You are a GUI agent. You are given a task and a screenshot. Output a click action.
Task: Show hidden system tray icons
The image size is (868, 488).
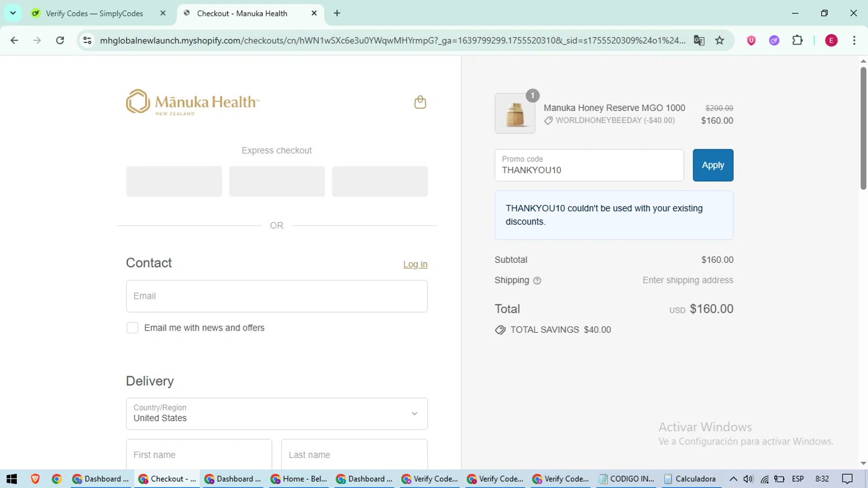pos(733,479)
